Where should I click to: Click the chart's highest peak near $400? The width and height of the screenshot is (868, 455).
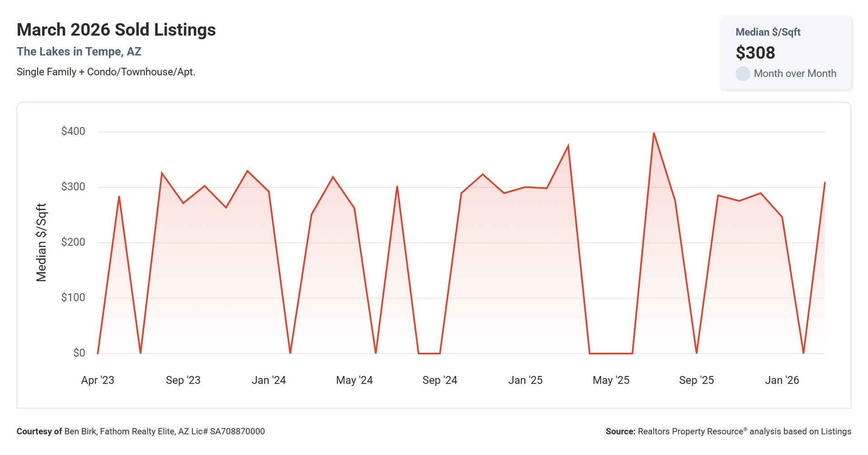(x=654, y=133)
